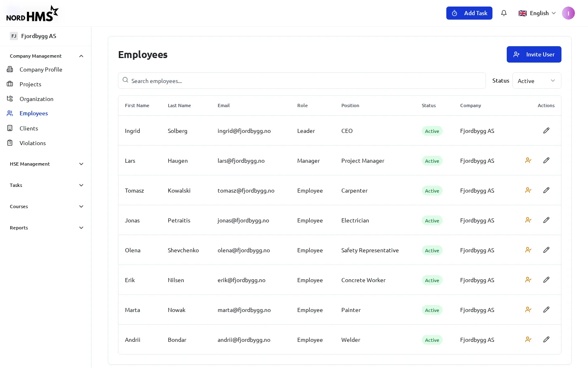588x368 pixels.
Task: Edit Tomasz Kowalski's employee record
Action: [546, 190]
